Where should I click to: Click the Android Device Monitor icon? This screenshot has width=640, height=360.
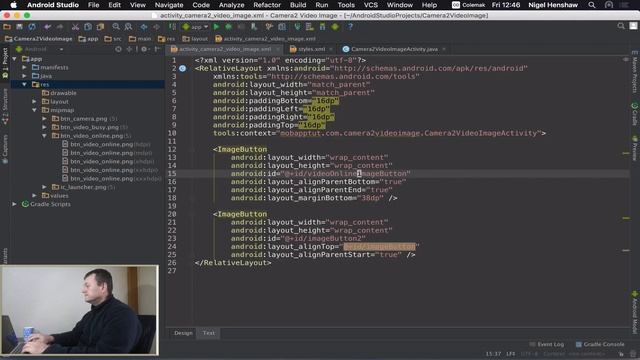tap(335, 27)
